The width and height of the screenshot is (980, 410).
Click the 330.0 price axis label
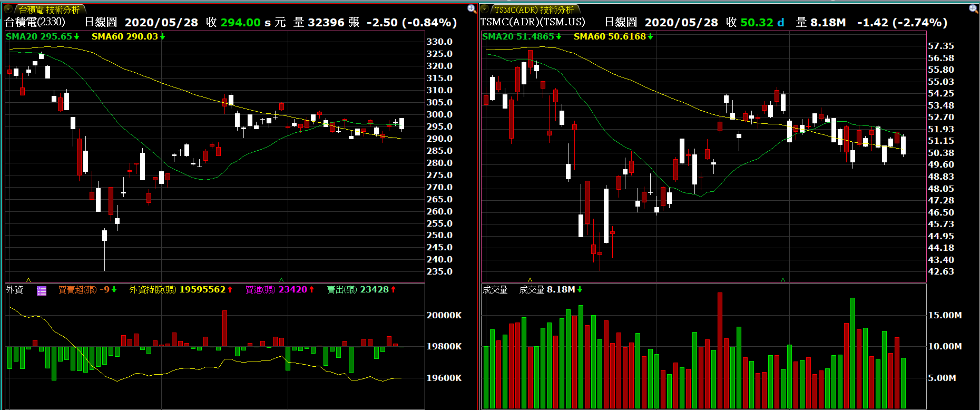point(439,42)
